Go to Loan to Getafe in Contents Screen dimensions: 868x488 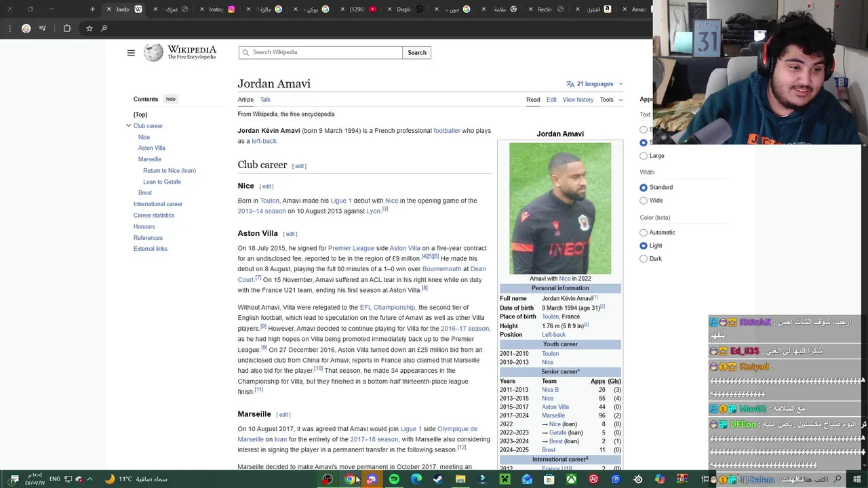pos(162,182)
